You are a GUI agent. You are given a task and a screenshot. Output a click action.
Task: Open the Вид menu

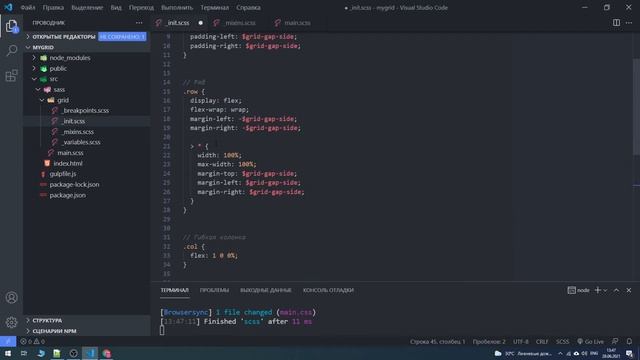(116, 7)
